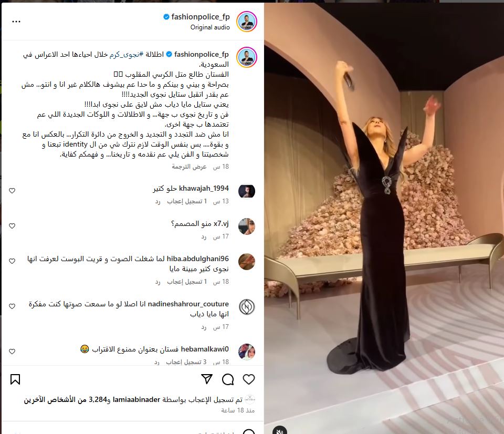Open the fashionpolice_fp username link in the header
Image resolution: width=504 pixels, height=434 pixels.
click(201, 17)
